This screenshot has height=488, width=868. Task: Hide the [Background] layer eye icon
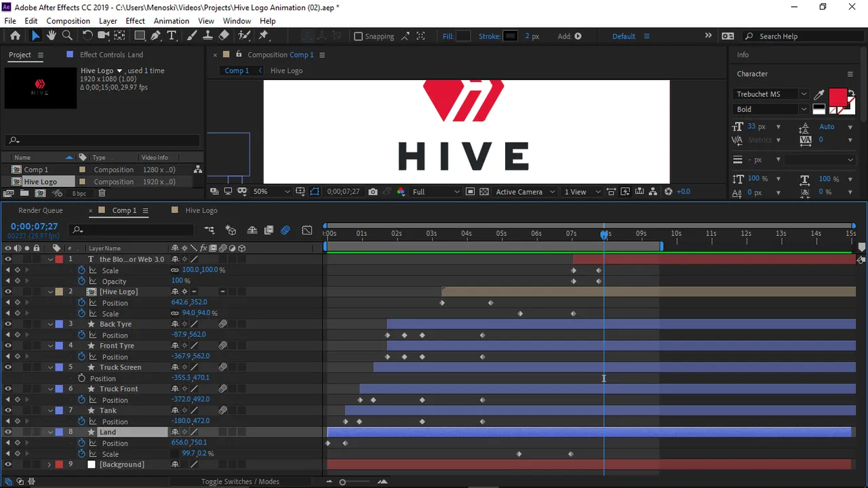tap(8, 465)
